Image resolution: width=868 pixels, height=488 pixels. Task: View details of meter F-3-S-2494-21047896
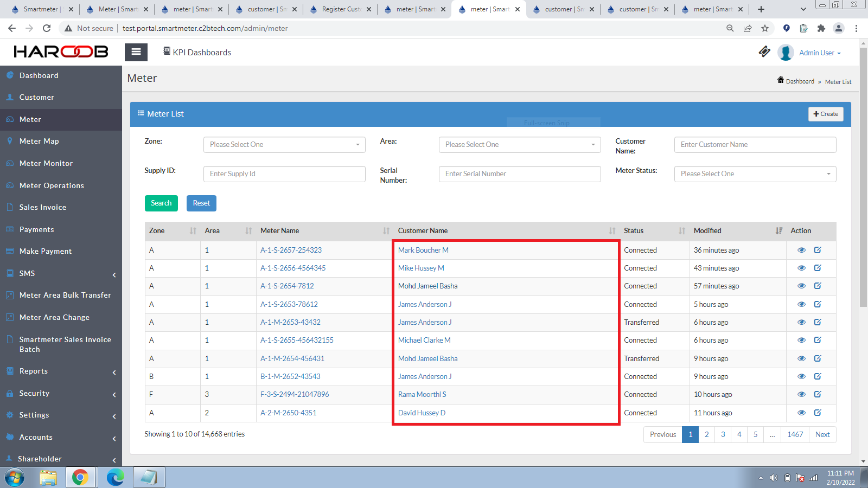coord(801,394)
